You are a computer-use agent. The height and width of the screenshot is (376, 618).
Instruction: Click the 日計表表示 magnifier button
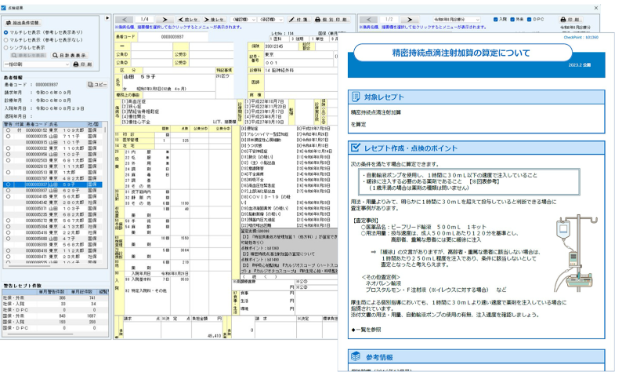click(x=69, y=56)
